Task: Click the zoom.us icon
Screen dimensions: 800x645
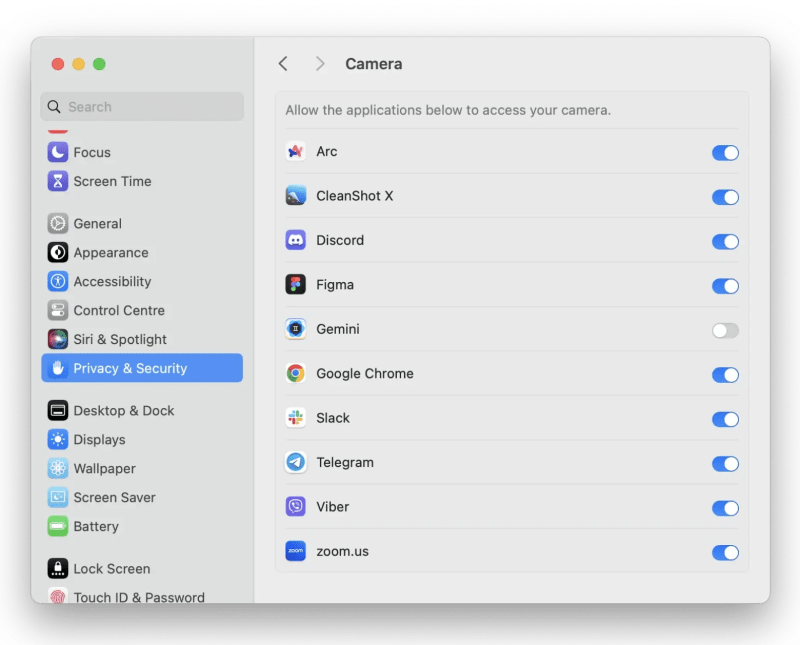Action: click(x=295, y=551)
